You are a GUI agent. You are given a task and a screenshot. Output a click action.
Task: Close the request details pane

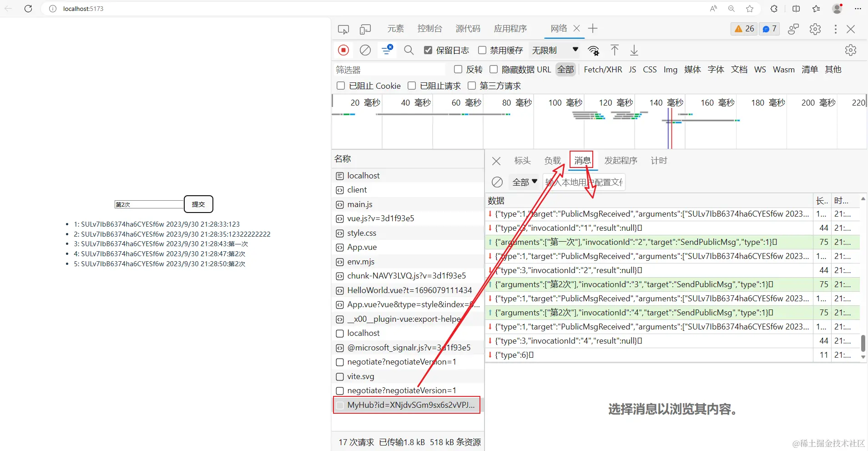pyautogui.click(x=496, y=161)
